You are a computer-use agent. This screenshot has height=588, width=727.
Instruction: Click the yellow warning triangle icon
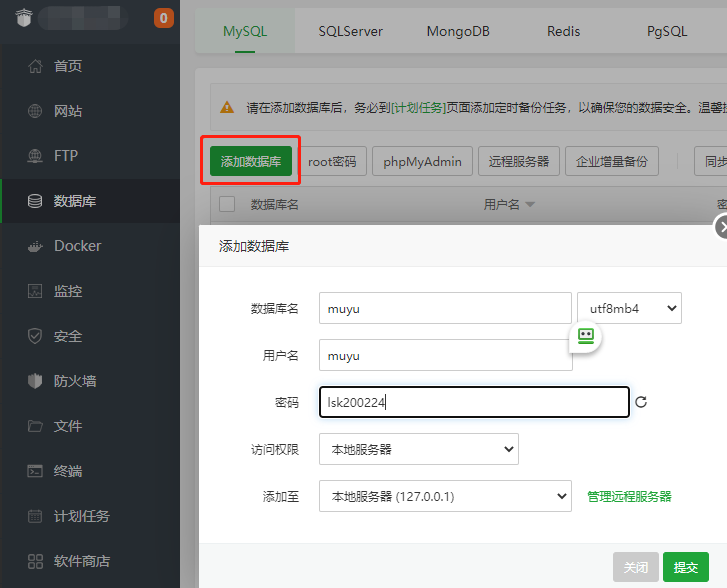pos(227,108)
